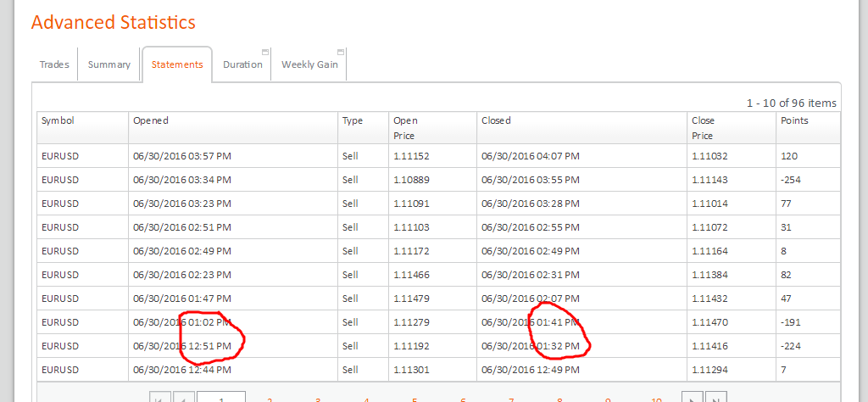
Task: Select closed time 06/30/2016 04:07 PM
Action: pos(531,156)
